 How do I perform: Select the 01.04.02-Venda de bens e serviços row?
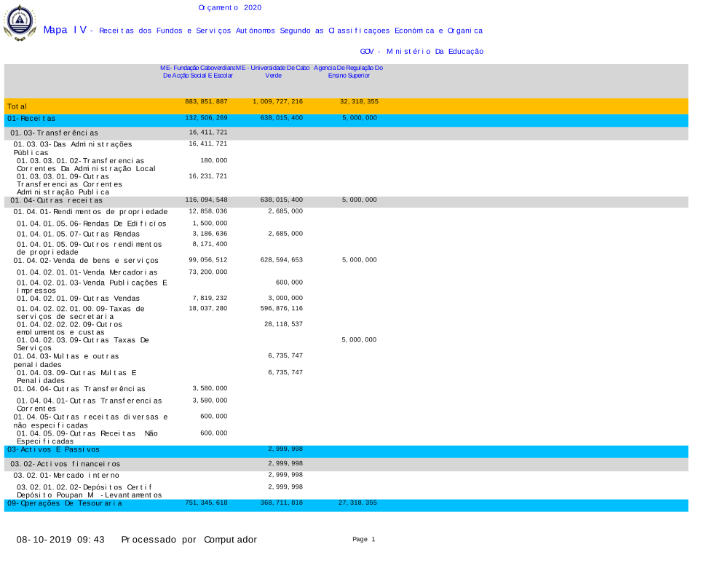click(x=86, y=260)
